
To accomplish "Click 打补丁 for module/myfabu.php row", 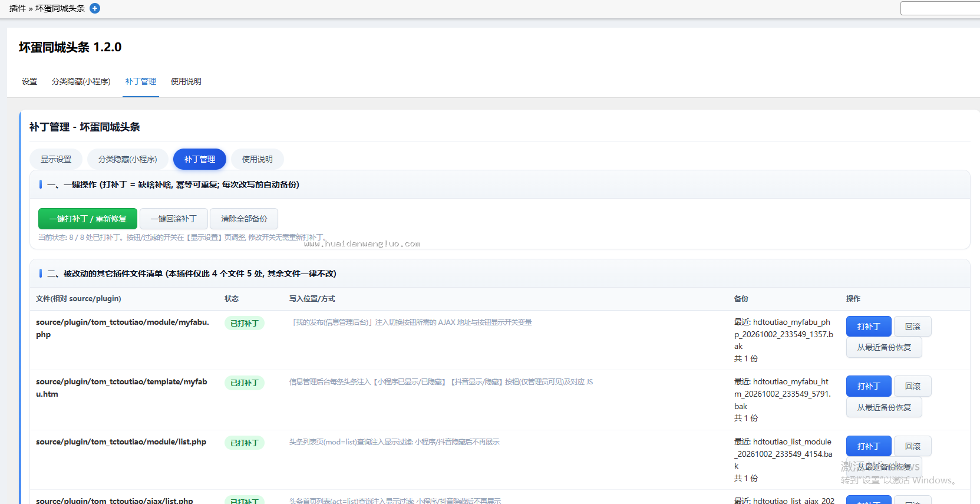I will click(x=869, y=327).
